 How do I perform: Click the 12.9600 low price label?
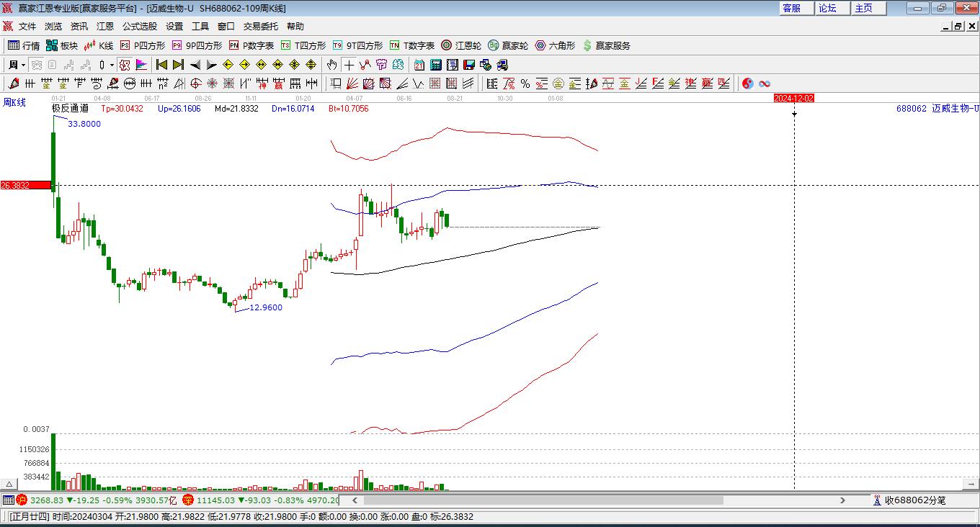click(x=266, y=307)
